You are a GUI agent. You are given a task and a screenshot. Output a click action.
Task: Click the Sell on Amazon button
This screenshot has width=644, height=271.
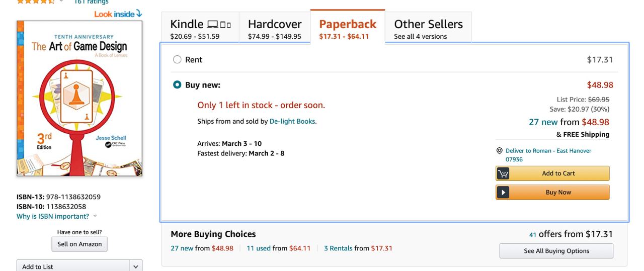click(79, 244)
